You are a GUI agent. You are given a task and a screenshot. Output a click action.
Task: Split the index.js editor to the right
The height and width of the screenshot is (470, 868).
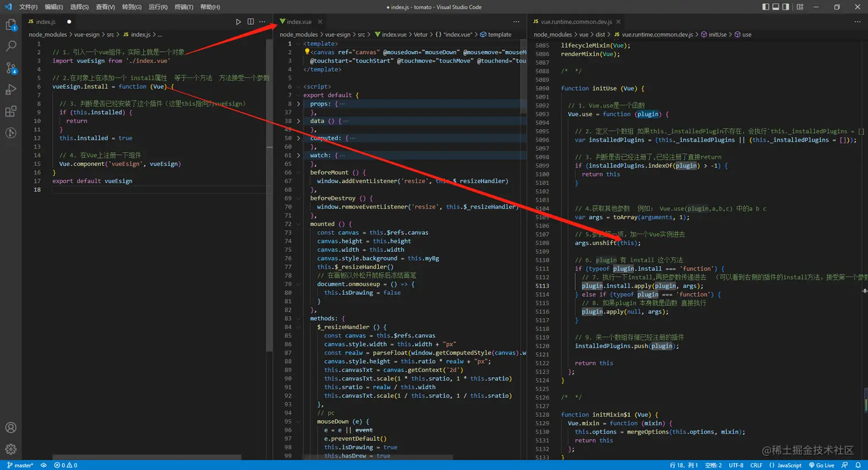click(250, 22)
